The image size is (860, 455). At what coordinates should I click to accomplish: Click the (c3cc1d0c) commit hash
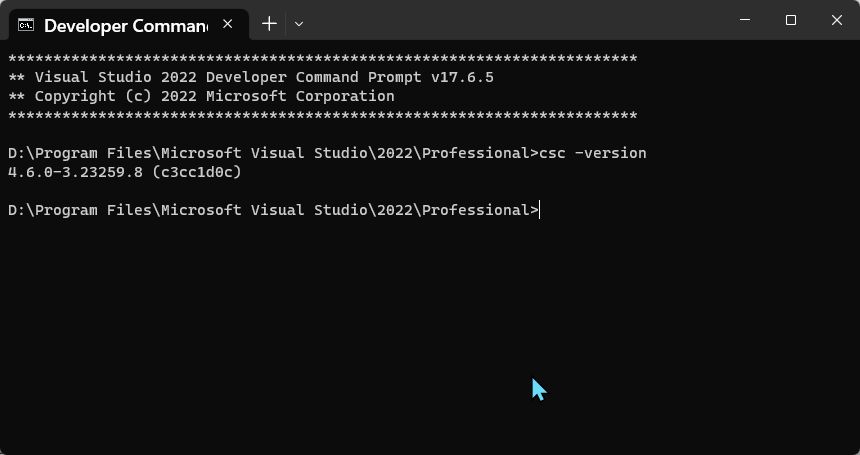[197, 173]
